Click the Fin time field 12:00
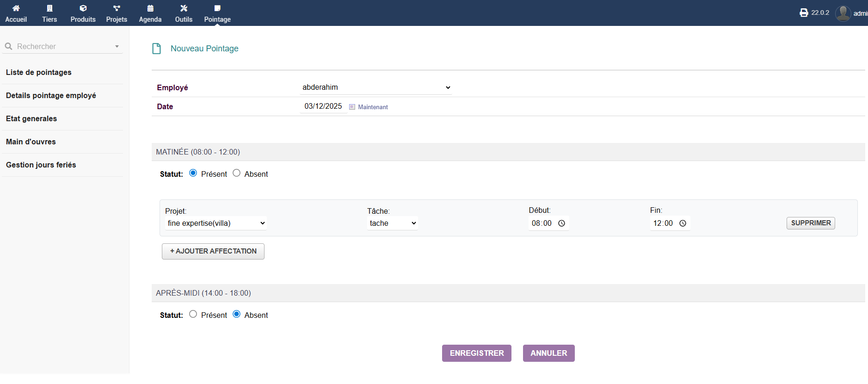Viewport: 868px width, 384px height. click(x=670, y=223)
